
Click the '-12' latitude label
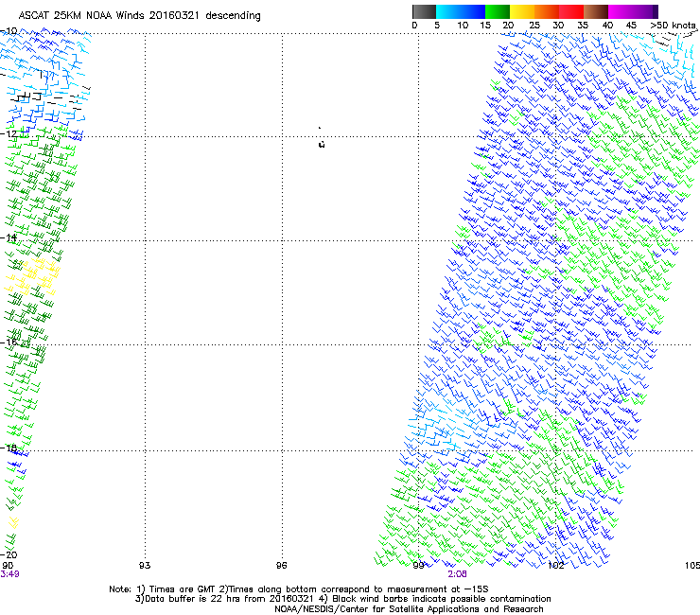coord(9,133)
